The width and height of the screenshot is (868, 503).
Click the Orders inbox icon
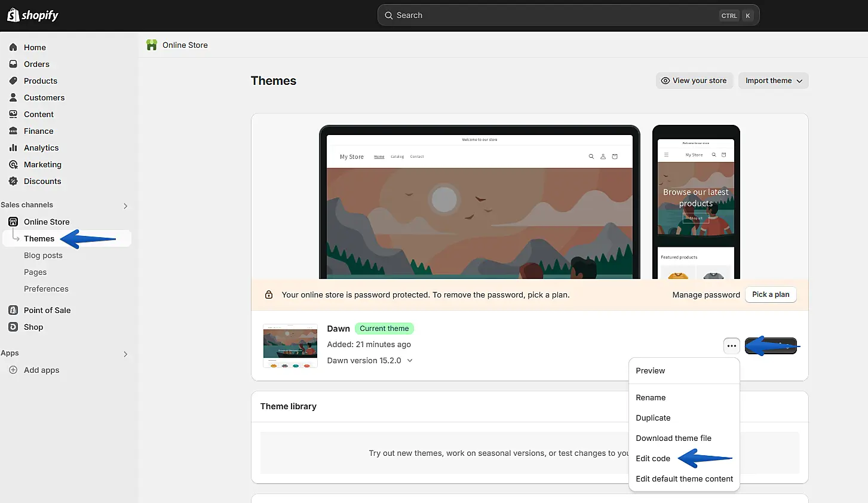[x=13, y=64]
